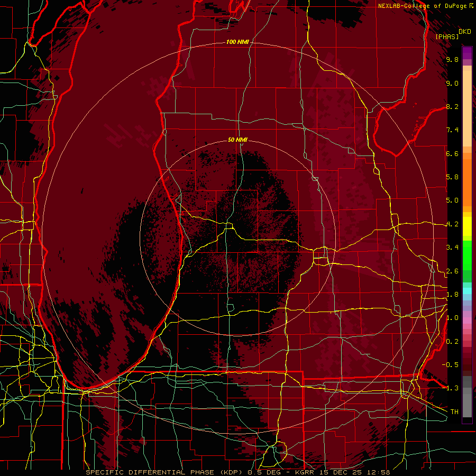The image size is (476, 476).
Task: Select the 5.0 value on the color scale
Action: coord(452,200)
